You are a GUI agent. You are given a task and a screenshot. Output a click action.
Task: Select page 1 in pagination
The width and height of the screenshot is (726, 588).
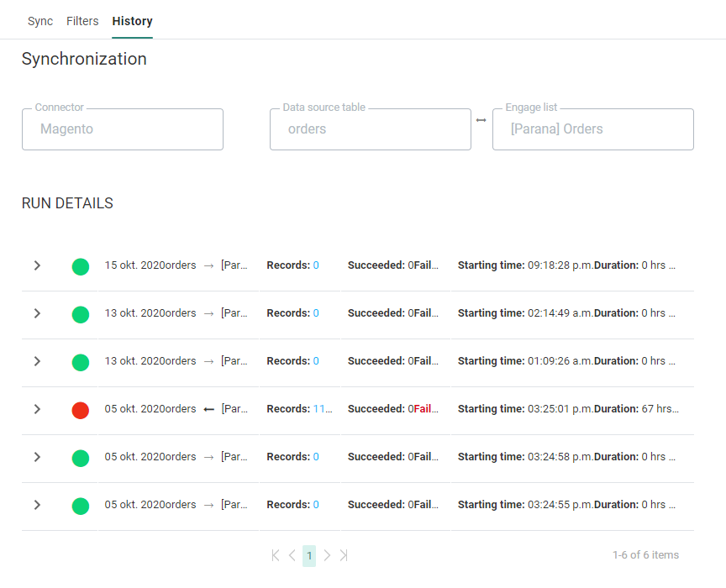click(309, 555)
